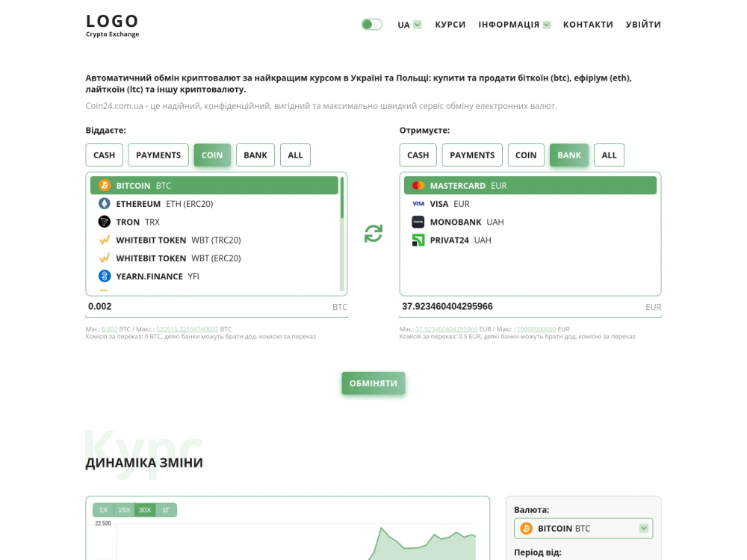Swap currencies with the green arrows icon
Screen dimensions: 747x560
coord(373,233)
